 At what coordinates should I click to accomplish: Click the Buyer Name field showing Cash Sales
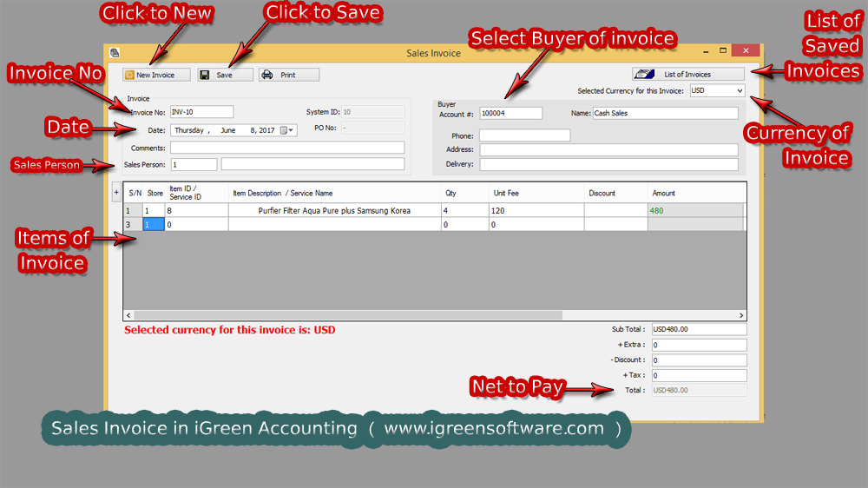coord(665,113)
